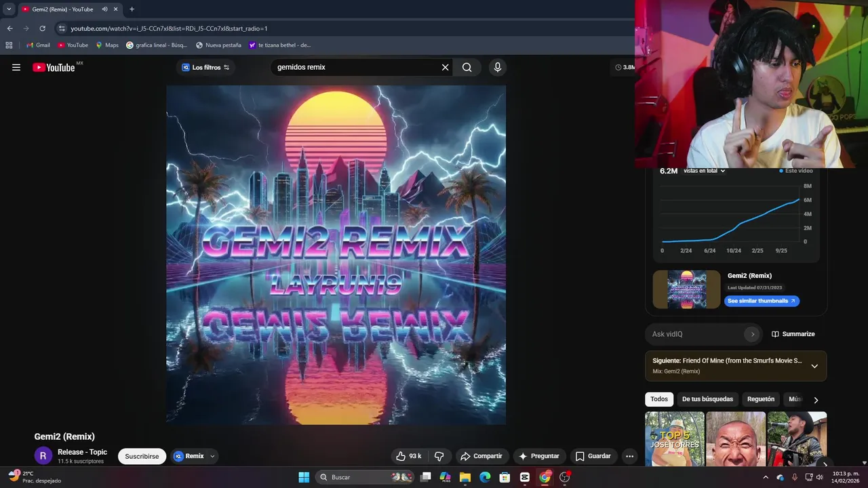Open the tab search dropdown arrow
Image resolution: width=868 pixels, height=488 pixels.
[9, 9]
